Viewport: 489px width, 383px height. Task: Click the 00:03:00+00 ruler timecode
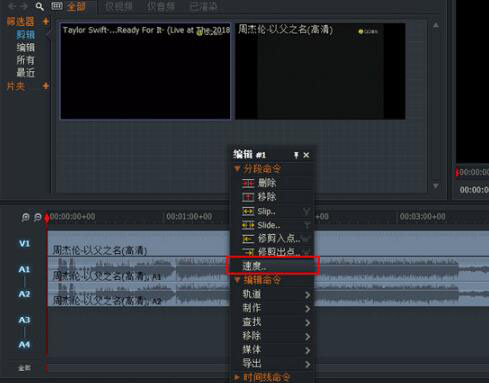[423, 217]
